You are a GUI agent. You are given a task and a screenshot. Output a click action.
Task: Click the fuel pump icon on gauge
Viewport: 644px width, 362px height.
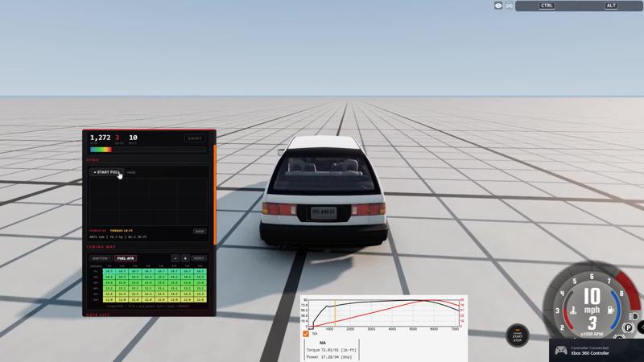coord(611,310)
